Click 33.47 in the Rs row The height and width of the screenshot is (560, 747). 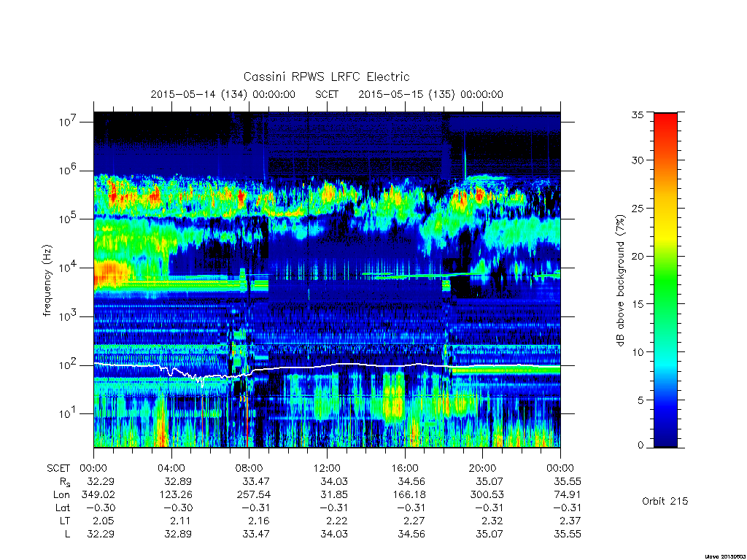click(x=256, y=481)
